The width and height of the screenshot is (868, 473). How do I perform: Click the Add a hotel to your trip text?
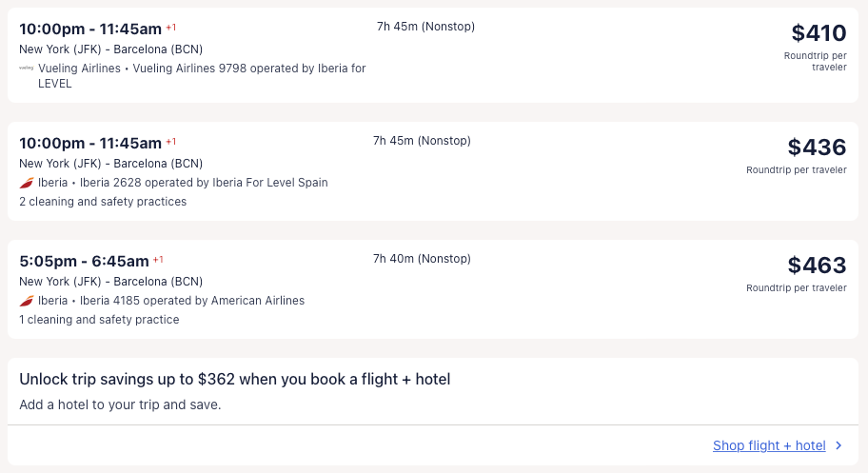[x=120, y=404]
